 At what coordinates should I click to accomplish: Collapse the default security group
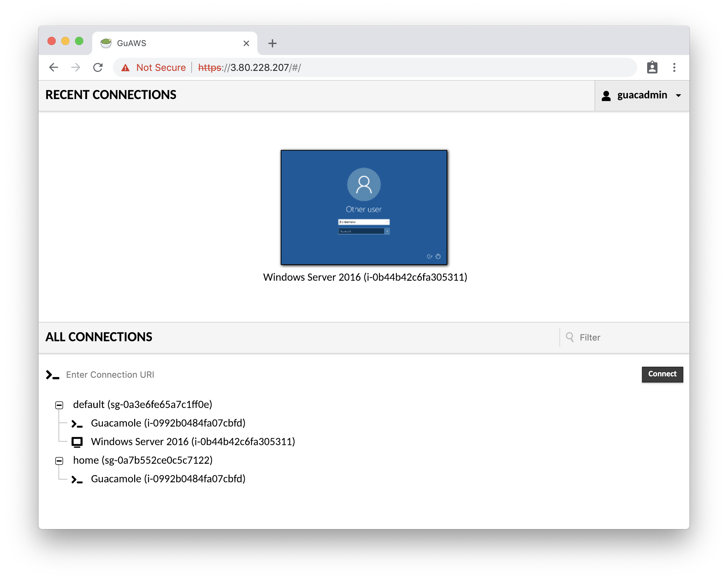point(59,405)
